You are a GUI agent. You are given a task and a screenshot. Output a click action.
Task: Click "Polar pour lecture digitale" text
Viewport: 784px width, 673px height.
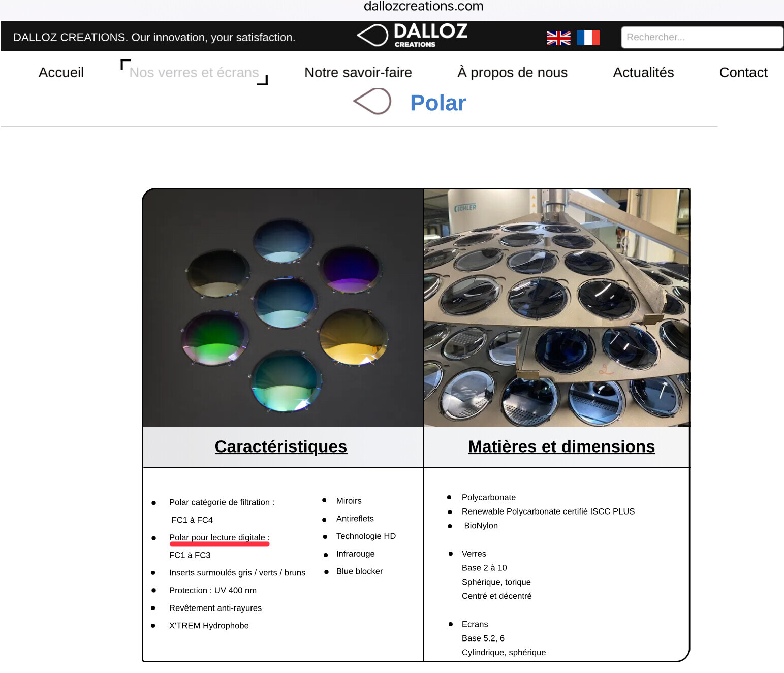pyautogui.click(x=219, y=537)
